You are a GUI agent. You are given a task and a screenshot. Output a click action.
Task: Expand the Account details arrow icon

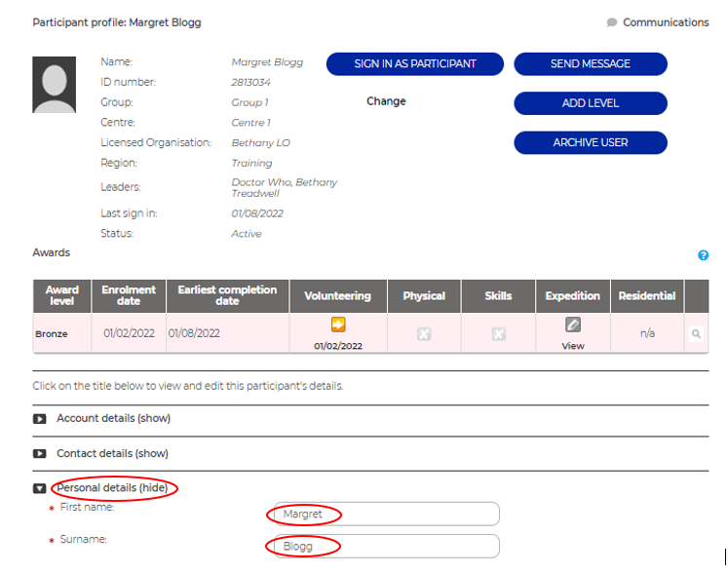[39, 419]
